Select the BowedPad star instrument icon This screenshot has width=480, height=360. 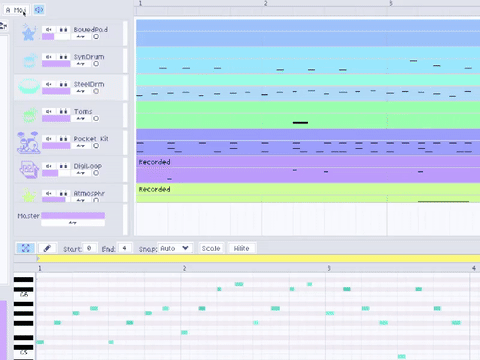point(28,33)
